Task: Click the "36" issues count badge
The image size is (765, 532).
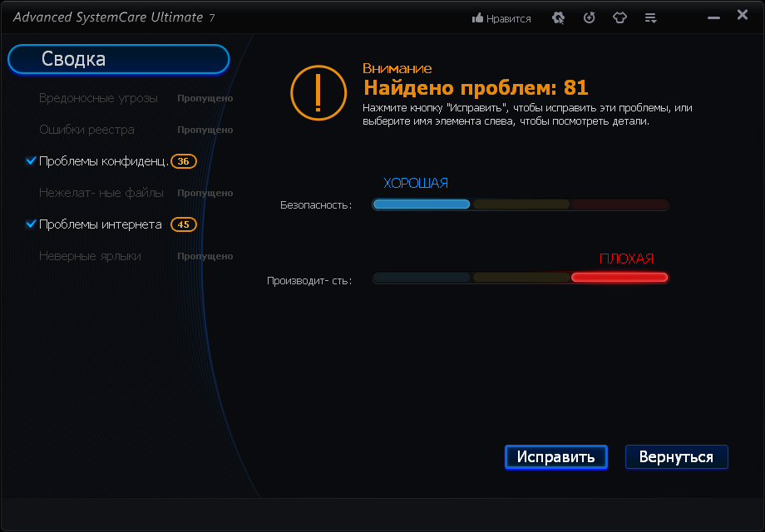Action: point(183,161)
